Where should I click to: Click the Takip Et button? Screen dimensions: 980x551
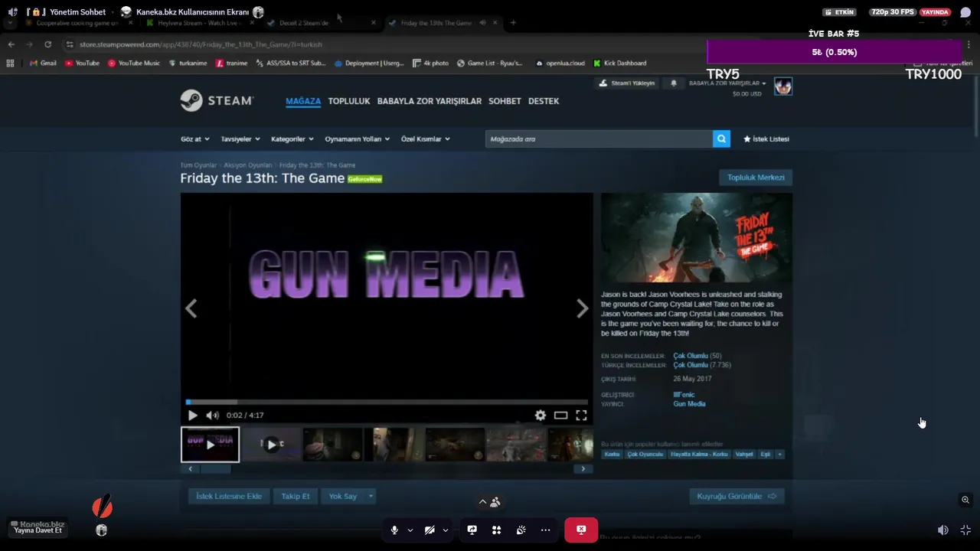coord(296,496)
